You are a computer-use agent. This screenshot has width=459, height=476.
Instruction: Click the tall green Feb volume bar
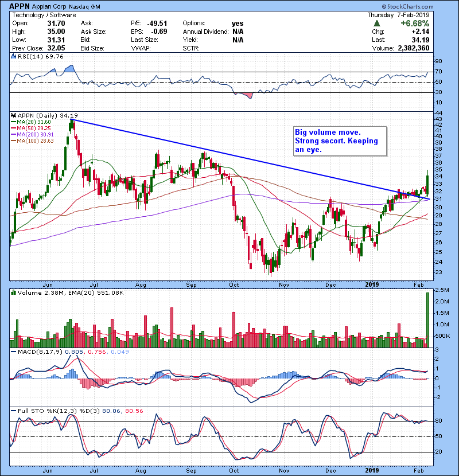(x=427, y=320)
